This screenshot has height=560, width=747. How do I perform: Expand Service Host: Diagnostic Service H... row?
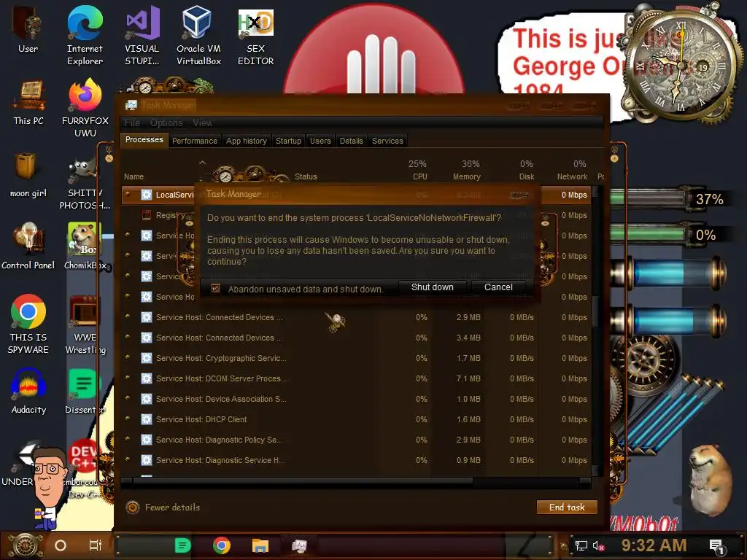click(128, 459)
